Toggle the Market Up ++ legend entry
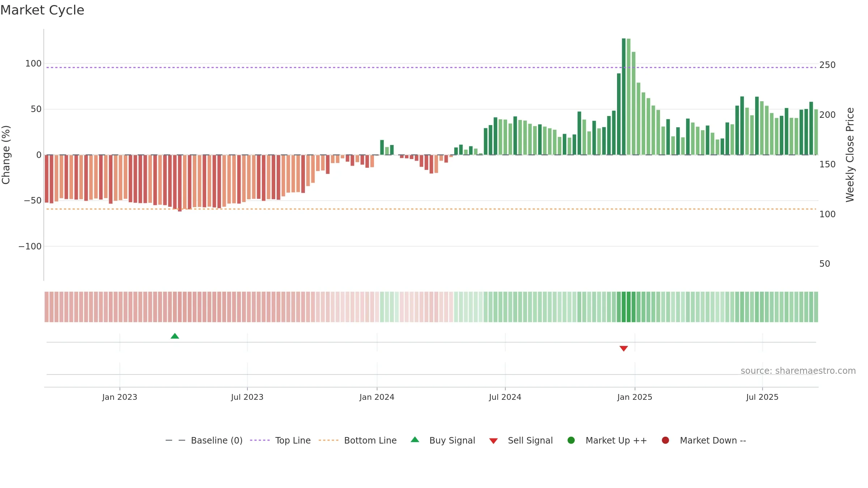 tap(607, 440)
